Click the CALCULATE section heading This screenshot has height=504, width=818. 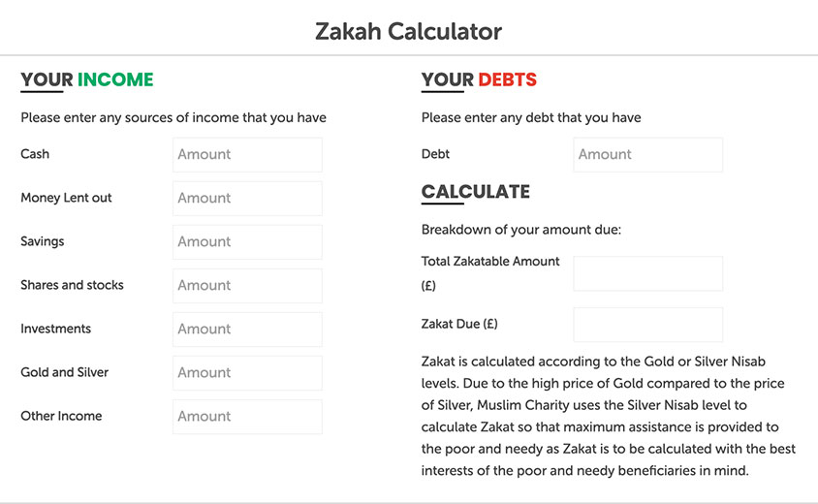point(476,191)
